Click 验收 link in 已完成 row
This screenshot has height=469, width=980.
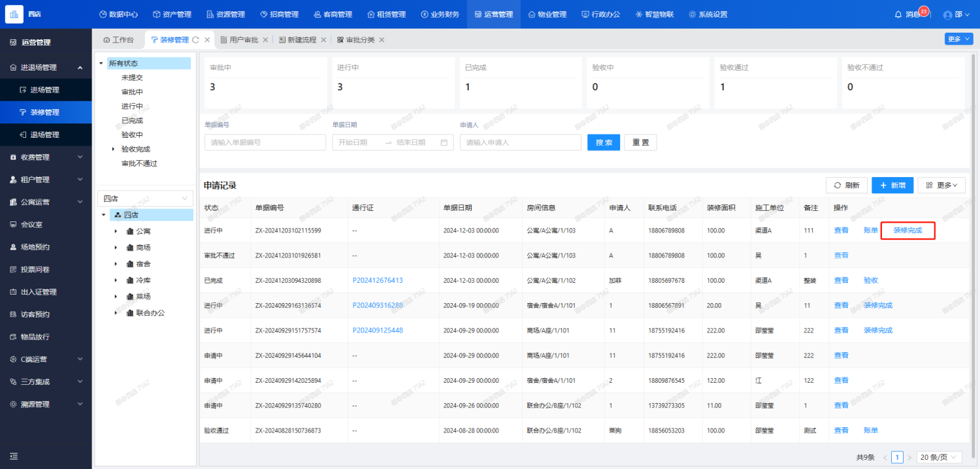coord(871,280)
